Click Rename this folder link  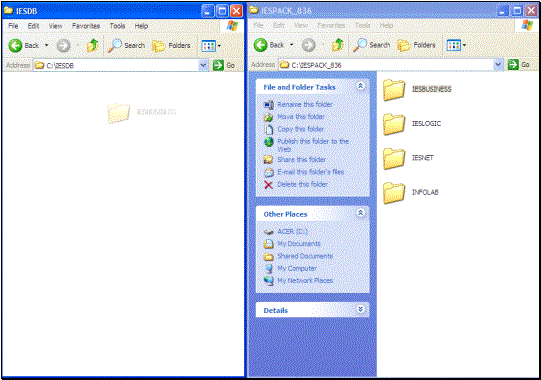pos(305,104)
